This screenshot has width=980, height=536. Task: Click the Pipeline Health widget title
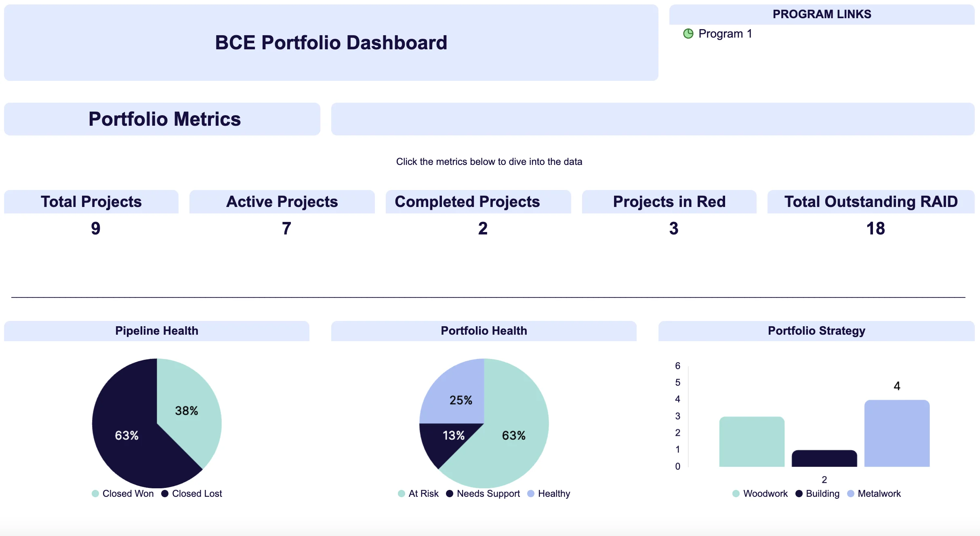157,331
